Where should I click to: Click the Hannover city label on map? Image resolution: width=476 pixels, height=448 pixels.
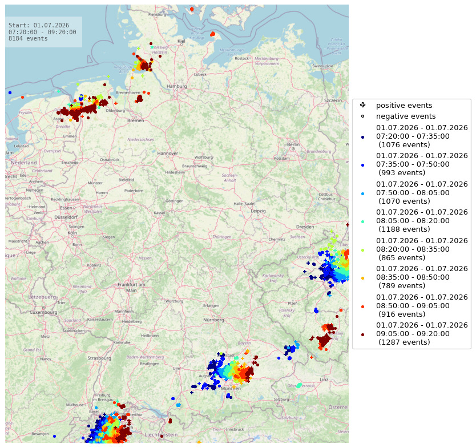click(x=168, y=154)
